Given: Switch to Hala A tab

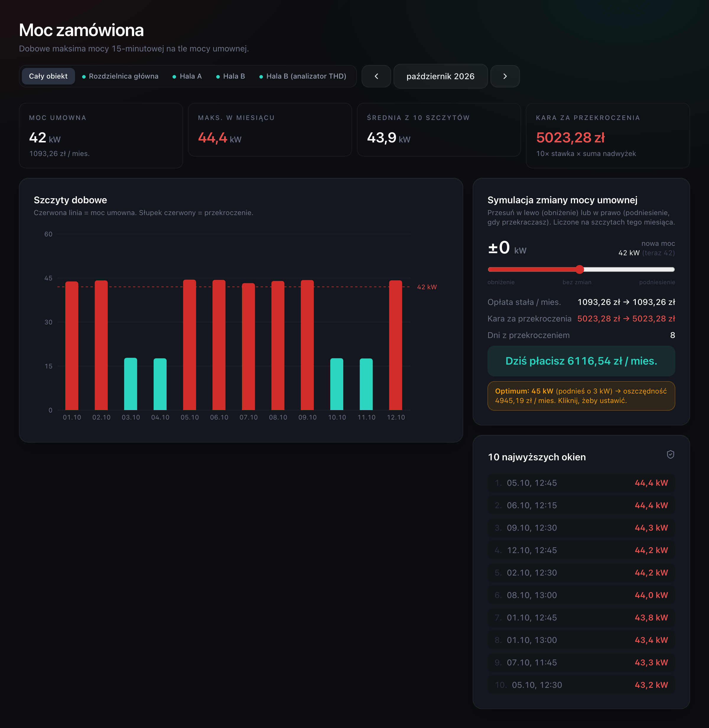Looking at the screenshot, I should (x=187, y=76).
